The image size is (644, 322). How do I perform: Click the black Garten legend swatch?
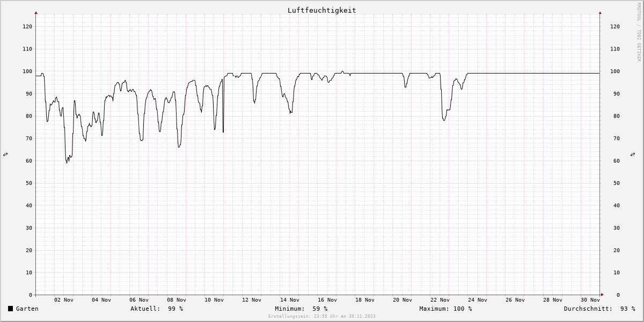(10, 309)
